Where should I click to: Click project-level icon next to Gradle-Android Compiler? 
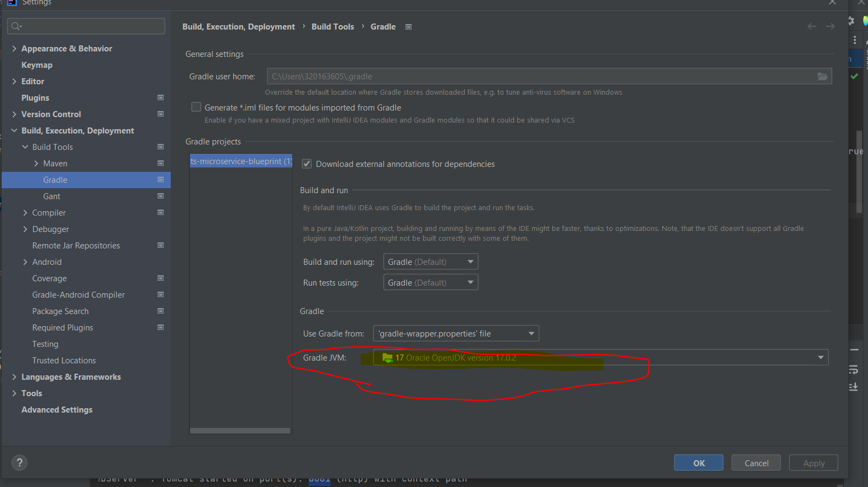click(x=161, y=295)
